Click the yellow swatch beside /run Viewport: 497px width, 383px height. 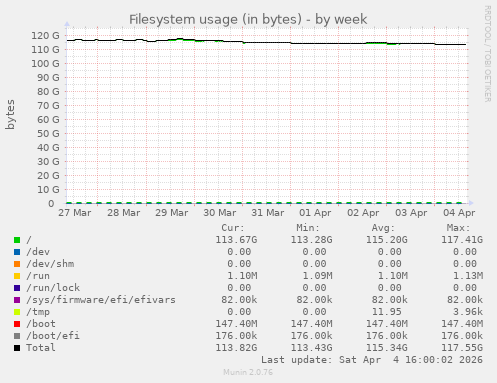[17, 276]
